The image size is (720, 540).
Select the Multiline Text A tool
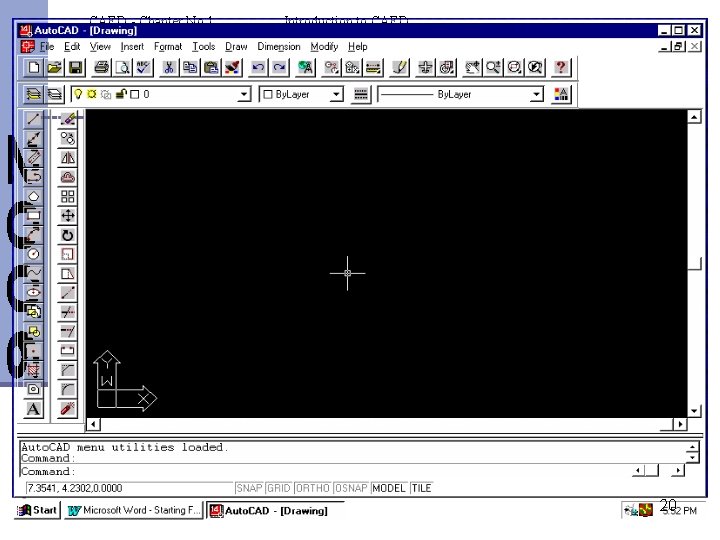[33, 409]
